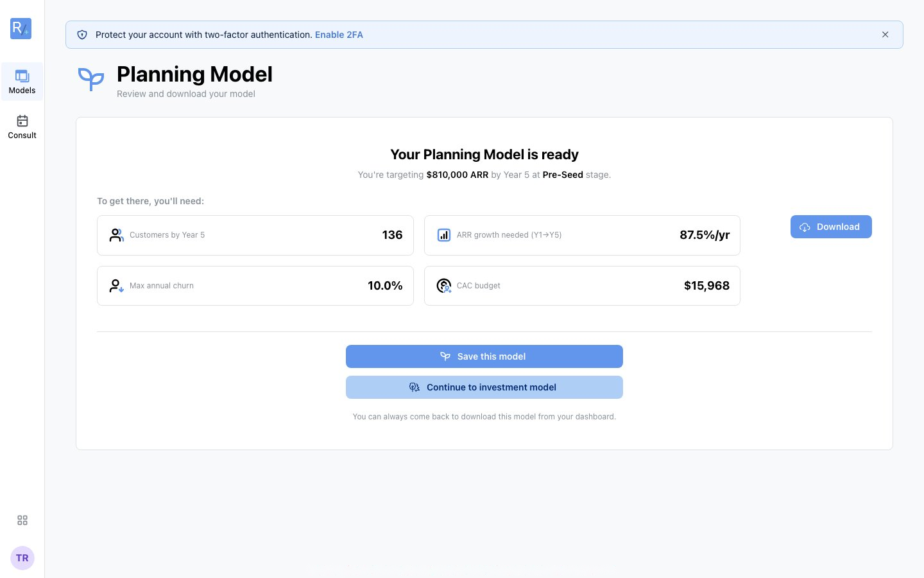Viewport: 924px width, 578px height.
Task: Open the TR user avatar menu
Action: click(x=22, y=558)
